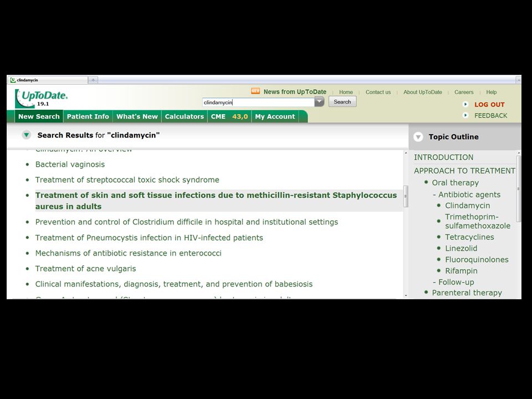The width and height of the screenshot is (532, 399).
Task: Select Tetracyclines in the outline
Action: [469, 237]
